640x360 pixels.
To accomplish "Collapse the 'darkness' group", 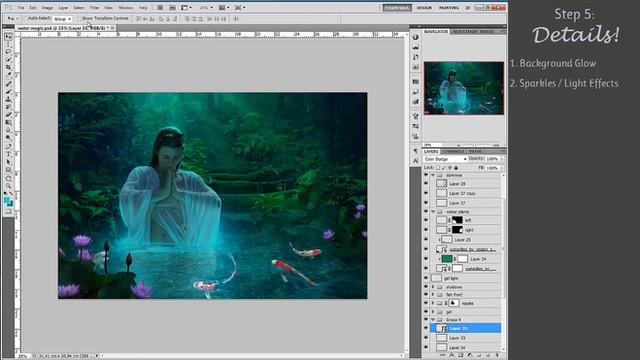I will pyautogui.click(x=433, y=175).
